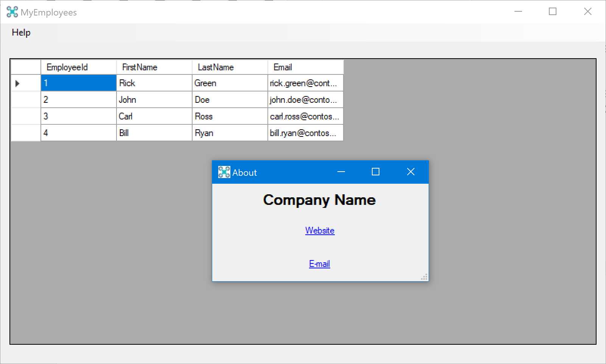Select the EmployeeId column header

(78, 67)
